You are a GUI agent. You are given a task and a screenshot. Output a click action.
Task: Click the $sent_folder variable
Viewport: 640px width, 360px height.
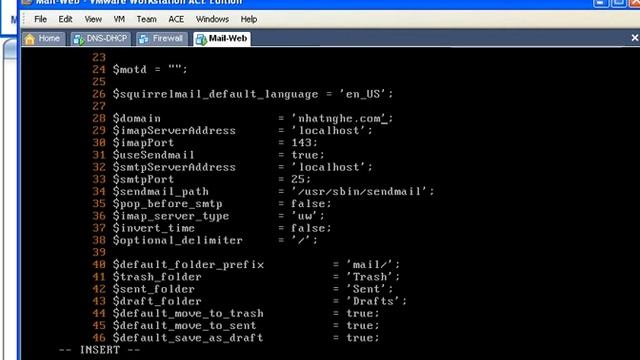tap(153, 289)
